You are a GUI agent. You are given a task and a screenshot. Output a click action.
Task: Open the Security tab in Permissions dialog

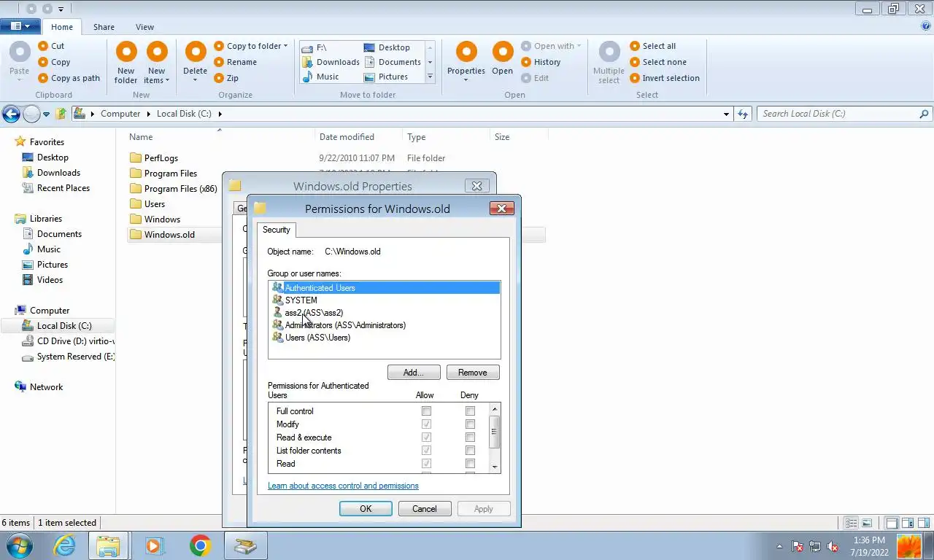(277, 230)
